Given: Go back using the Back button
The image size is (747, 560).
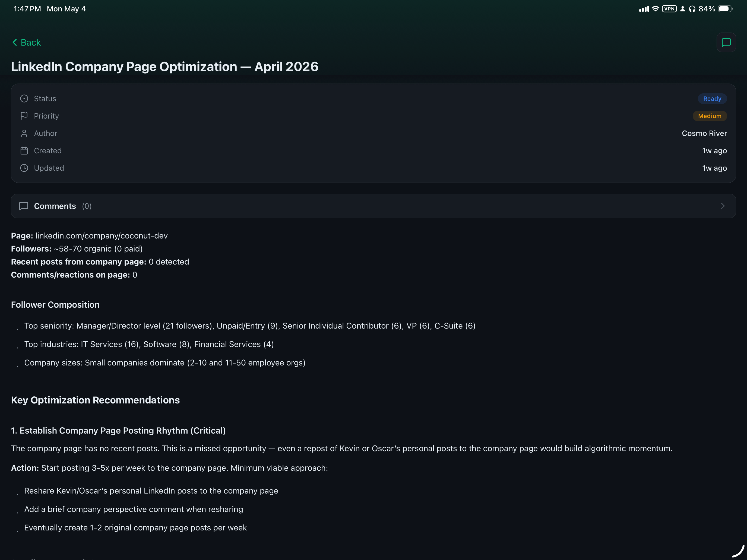Looking at the screenshot, I should [x=26, y=43].
